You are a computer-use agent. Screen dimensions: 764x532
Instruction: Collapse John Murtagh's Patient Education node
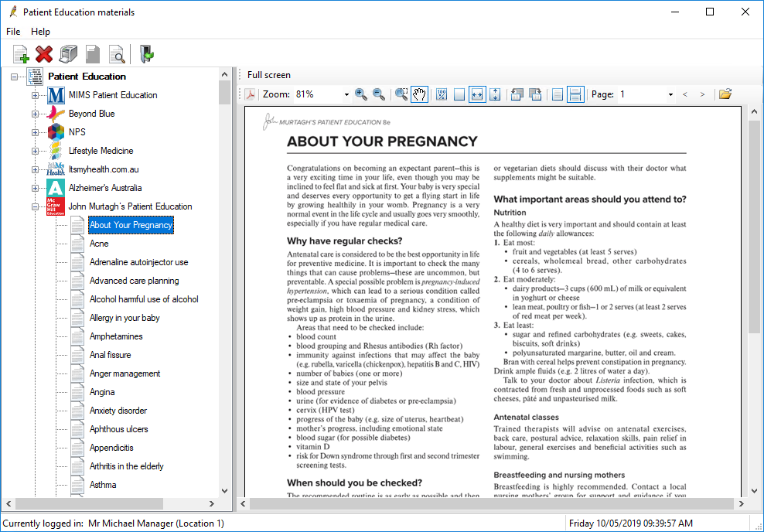click(35, 206)
